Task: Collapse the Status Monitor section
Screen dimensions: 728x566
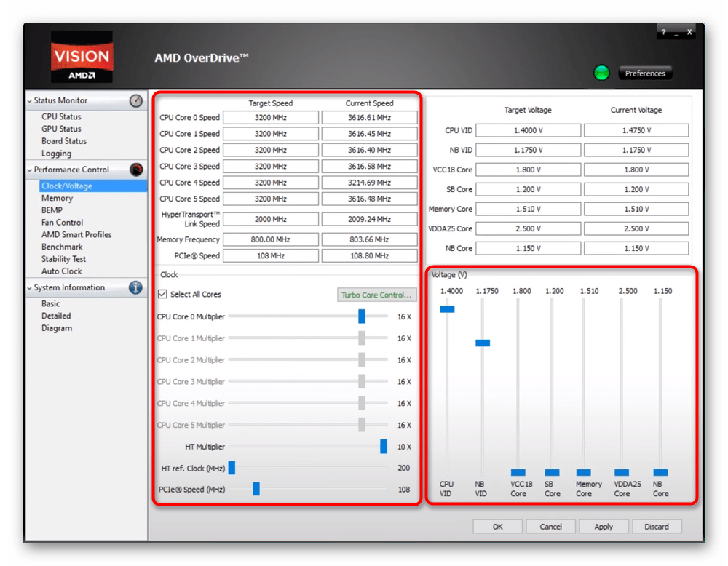Action: pos(30,101)
